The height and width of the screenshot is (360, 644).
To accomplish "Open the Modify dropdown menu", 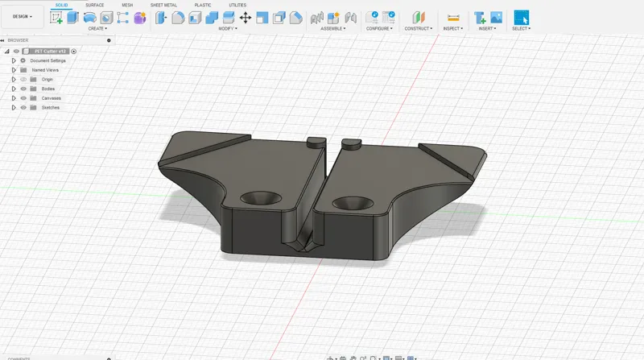I will (x=228, y=28).
